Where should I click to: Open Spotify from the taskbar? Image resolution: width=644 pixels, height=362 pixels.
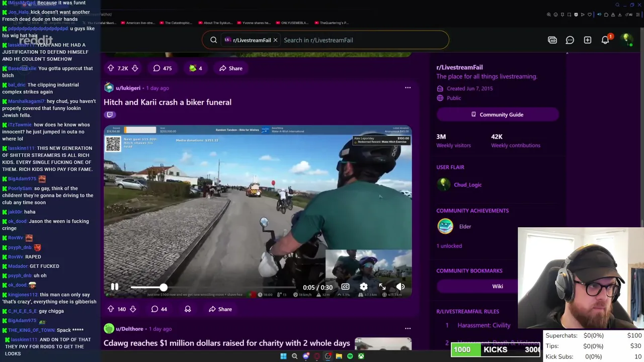point(350,356)
